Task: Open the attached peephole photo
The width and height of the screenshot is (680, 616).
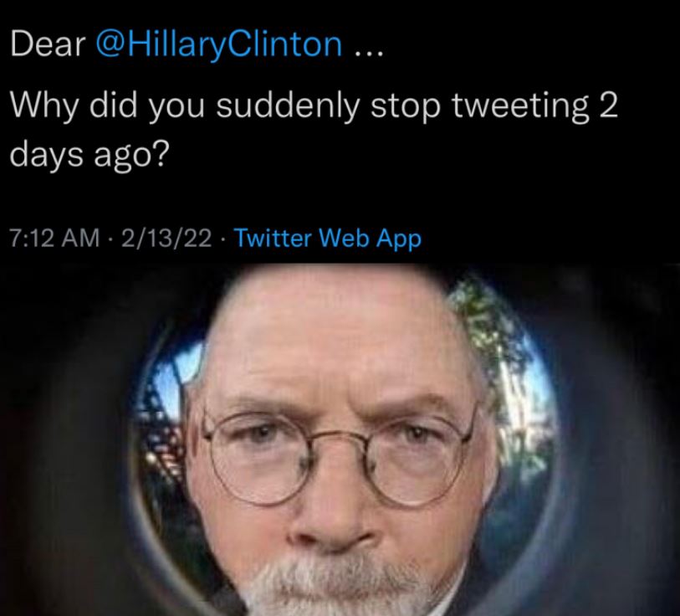Action: point(340,439)
